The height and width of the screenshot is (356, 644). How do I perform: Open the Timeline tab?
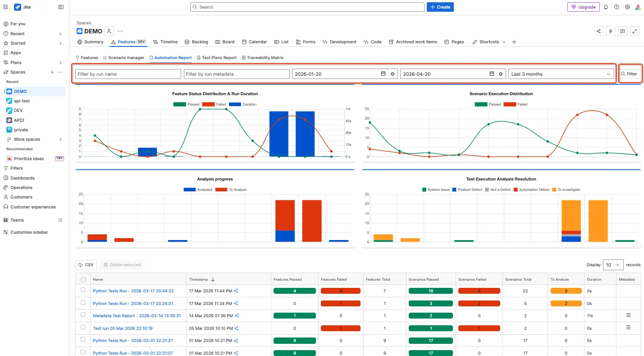coord(165,42)
